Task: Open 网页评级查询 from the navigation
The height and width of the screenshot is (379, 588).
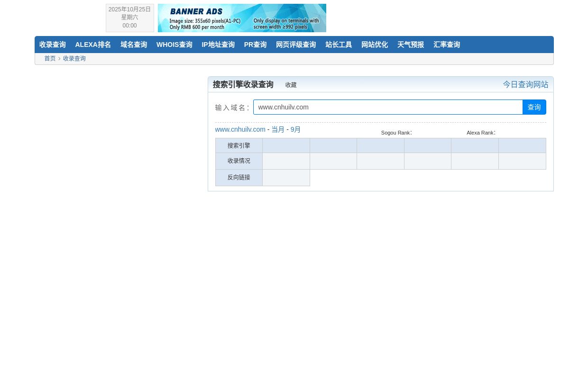Action: (x=296, y=45)
